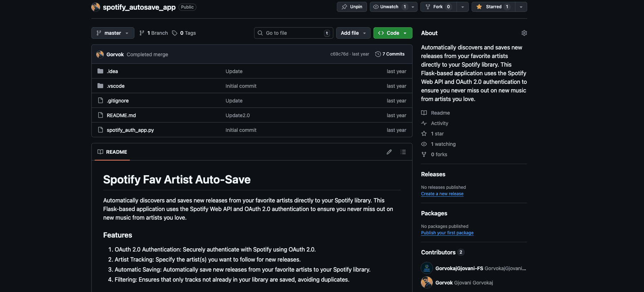Image resolution: width=644 pixels, height=292 pixels.
Task: Click the Features heading in README
Action: (118, 235)
